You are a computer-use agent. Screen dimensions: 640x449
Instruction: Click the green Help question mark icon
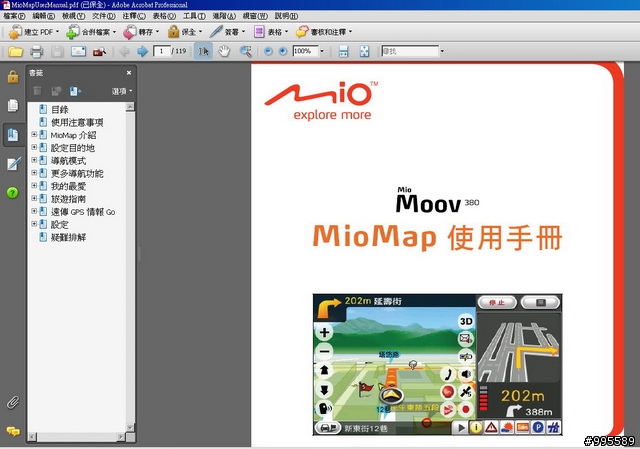(13, 193)
